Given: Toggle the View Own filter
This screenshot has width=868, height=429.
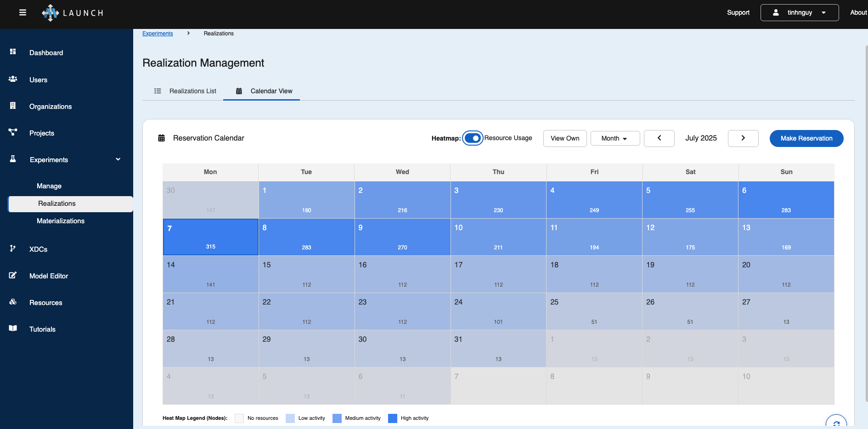Looking at the screenshot, I should coord(564,138).
